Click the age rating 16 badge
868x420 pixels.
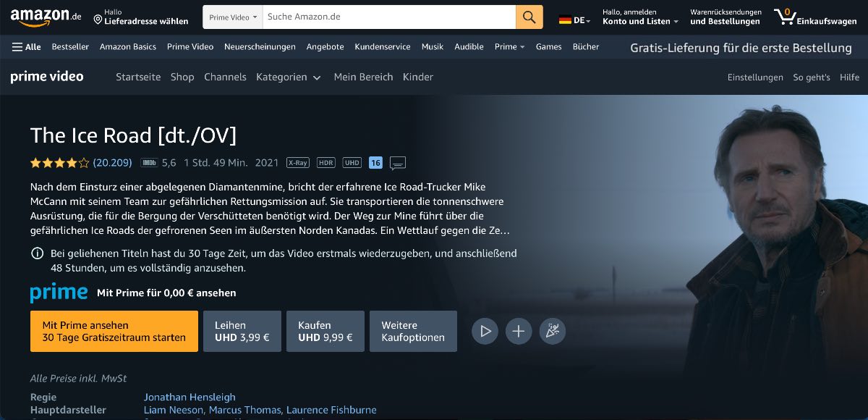click(375, 163)
